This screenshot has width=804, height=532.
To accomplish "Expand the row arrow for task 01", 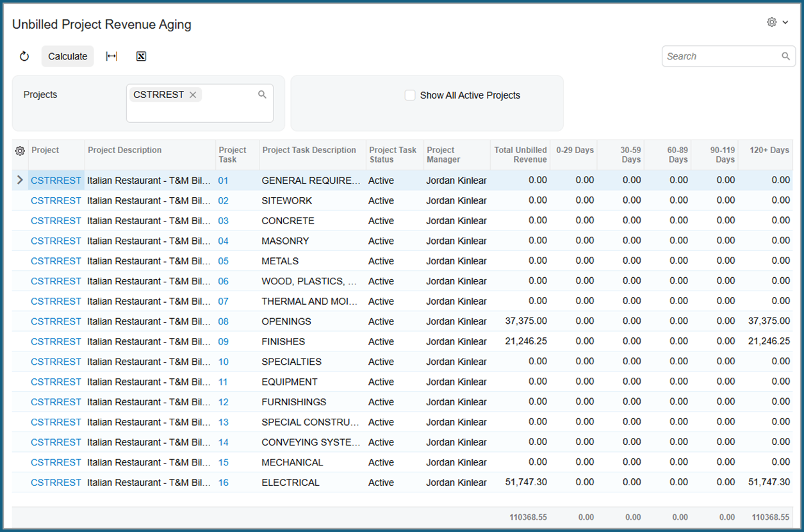I will tap(20, 181).
